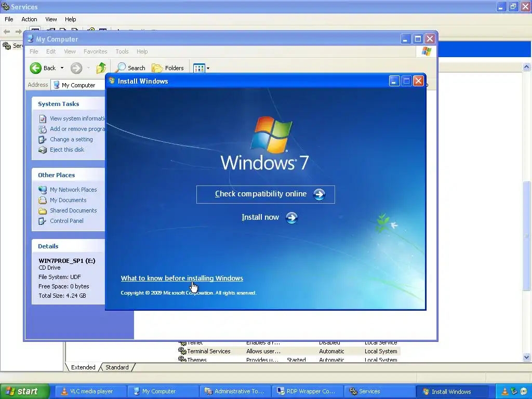Select the Themes service row
Image resolution: width=532 pixels, height=399 pixels.
pyautogui.click(x=288, y=360)
